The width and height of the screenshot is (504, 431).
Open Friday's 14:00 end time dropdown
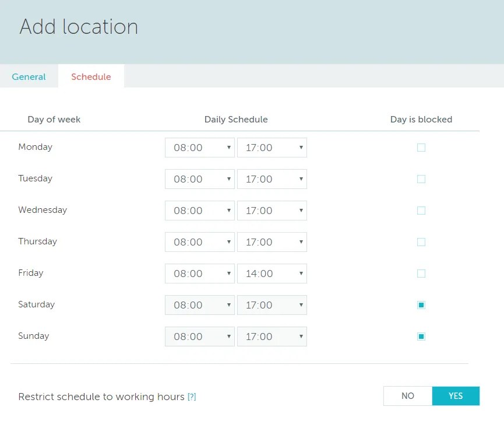272,274
